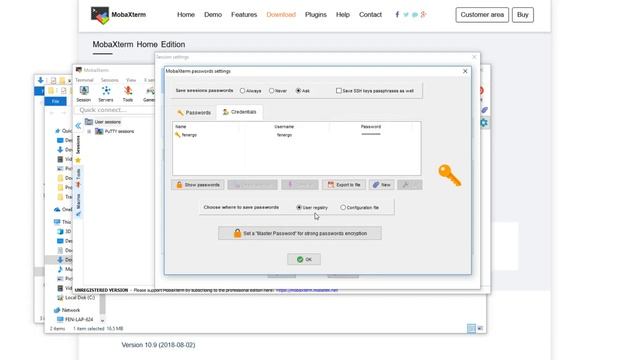Click the New credential button
640x360 pixels.
382,185
